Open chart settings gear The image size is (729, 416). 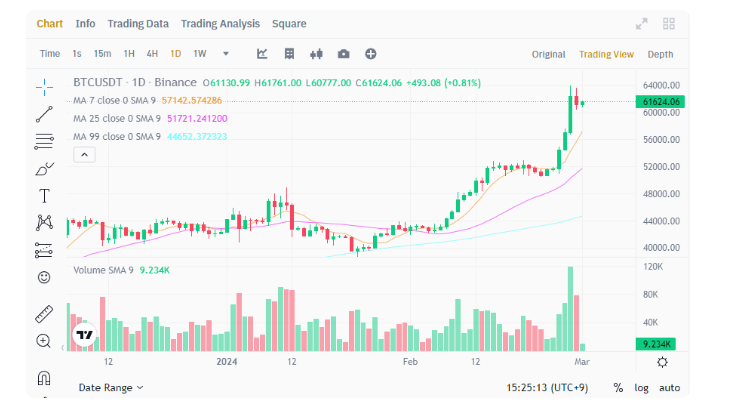(663, 362)
